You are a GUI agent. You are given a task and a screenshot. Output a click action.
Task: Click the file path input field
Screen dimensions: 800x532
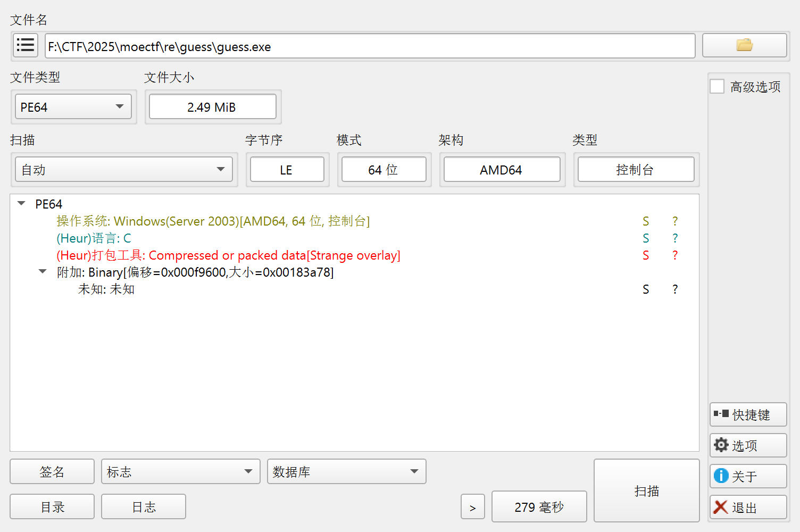pyautogui.click(x=370, y=46)
